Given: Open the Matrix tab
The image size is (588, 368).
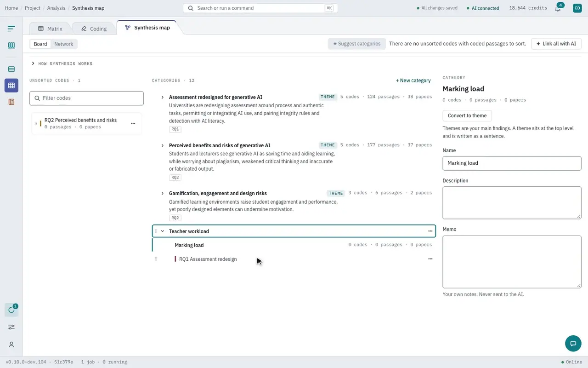Looking at the screenshot, I should (x=50, y=29).
